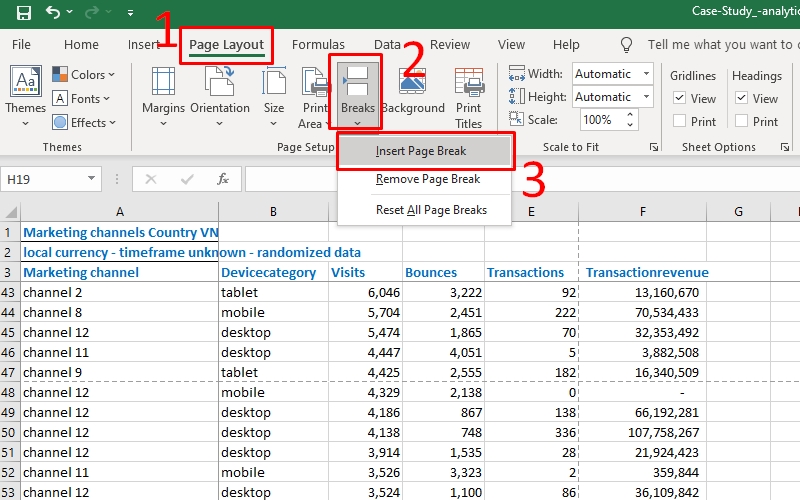Click cell 'Marketing channels Country VN'
This screenshot has height=500, width=800.
119,233
